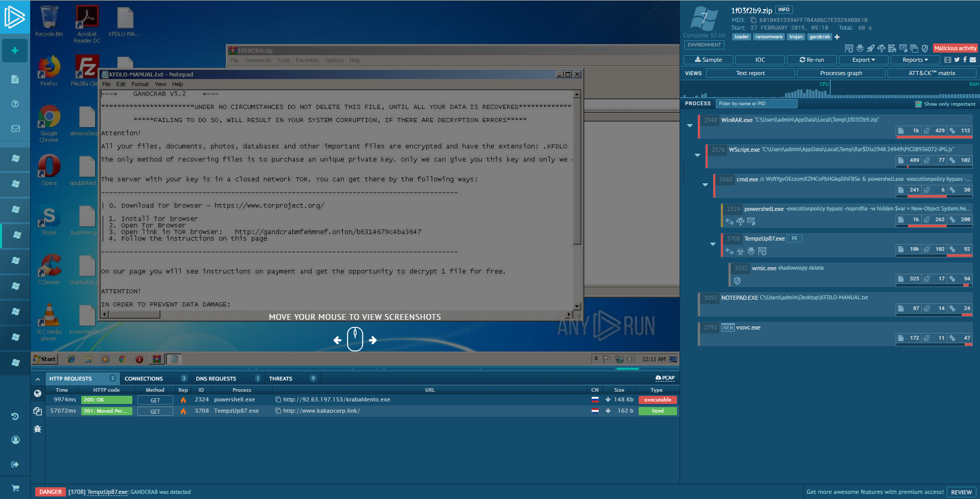
Task: Open the IOC view
Action: pos(760,60)
